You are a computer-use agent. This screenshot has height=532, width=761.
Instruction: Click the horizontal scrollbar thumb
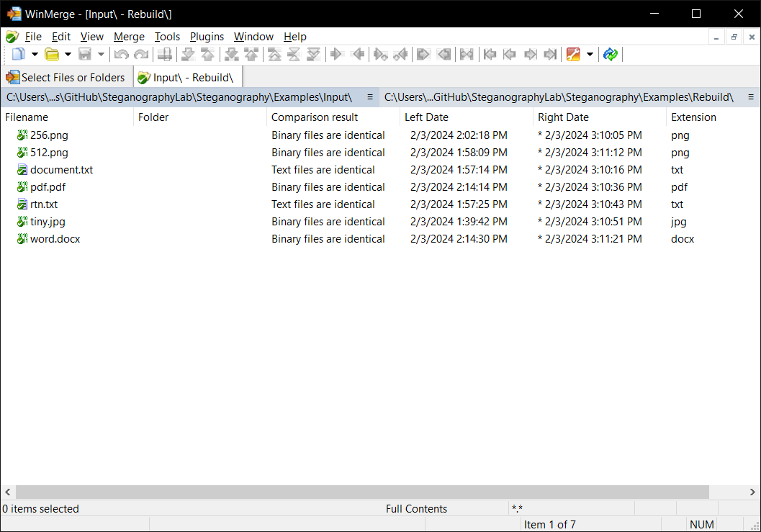tap(363, 492)
